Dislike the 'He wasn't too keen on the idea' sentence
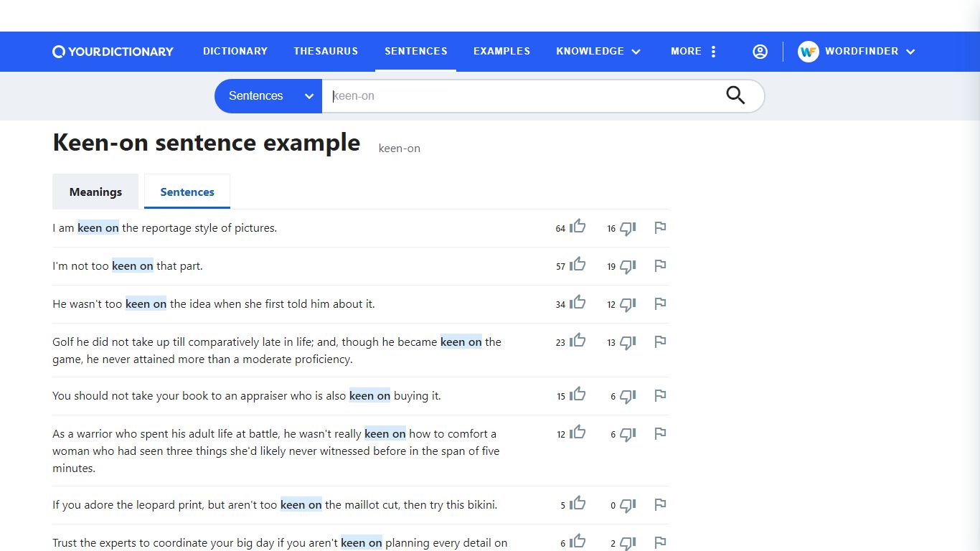The image size is (980, 551). click(628, 304)
